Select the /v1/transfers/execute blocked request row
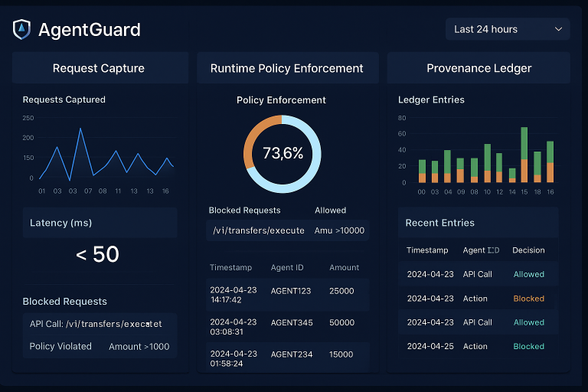The height and width of the screenshot is (392, 588). pos(287,230)
